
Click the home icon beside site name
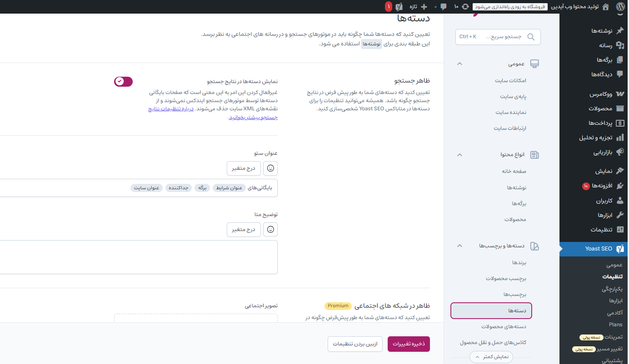605,7
